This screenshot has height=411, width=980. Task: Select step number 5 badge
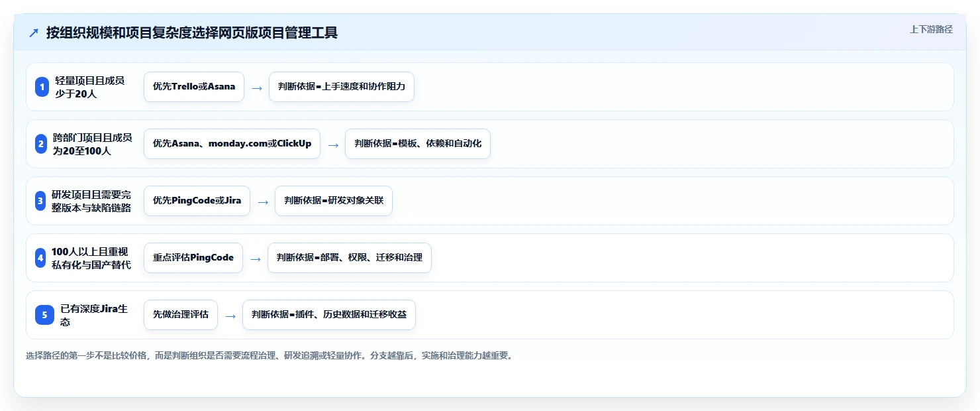click(44, 315)
